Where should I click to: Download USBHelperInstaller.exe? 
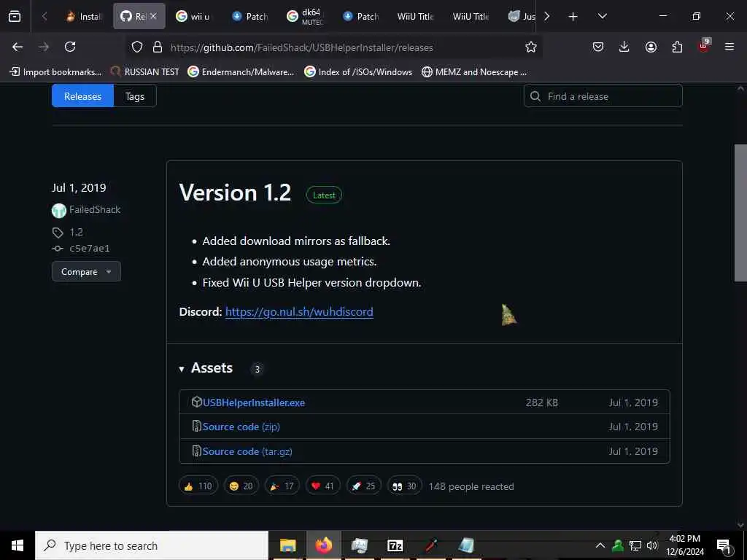(x=254, y=402)
